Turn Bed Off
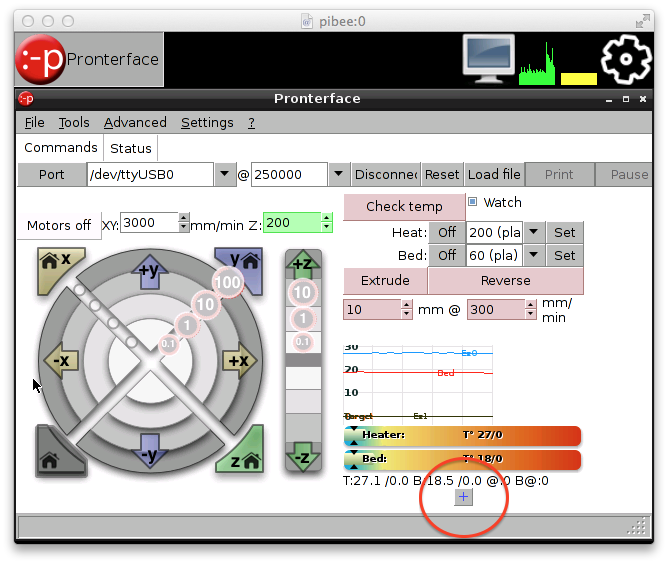 [x=447, y=255]
